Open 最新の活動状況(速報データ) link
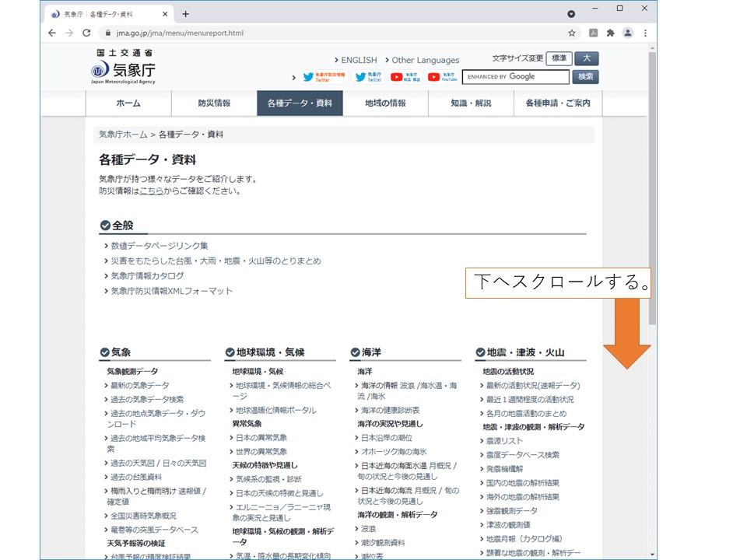The image size is (747, 560). [x=533, y=385]
